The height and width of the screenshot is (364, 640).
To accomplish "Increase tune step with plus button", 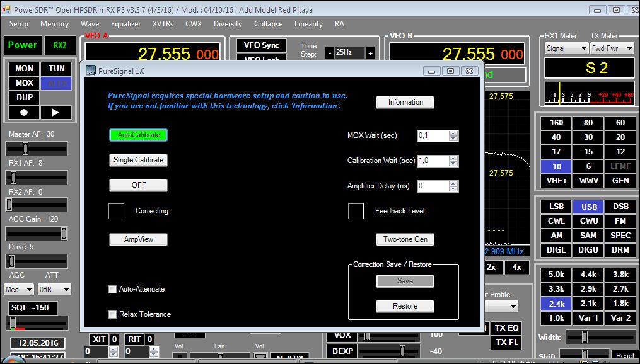I will click(x=369, y=53).
